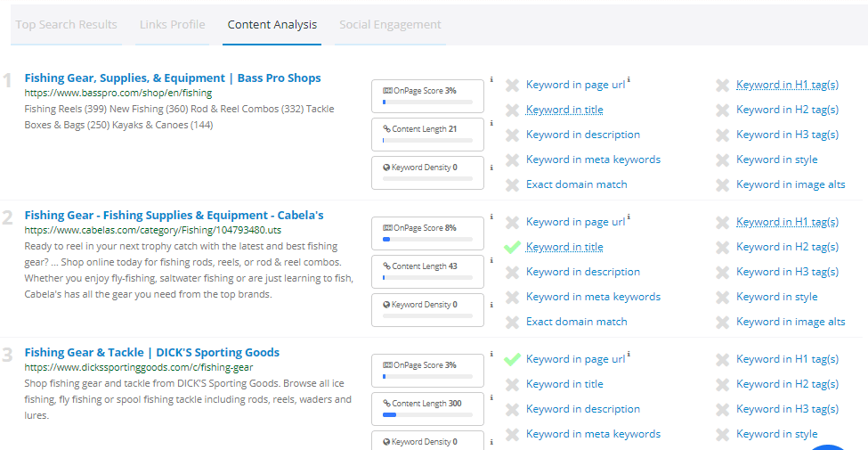Screen dimensions: 868x450
Task: Click 'Keyword in title' label for Cabela's
Action: (564, 247)
